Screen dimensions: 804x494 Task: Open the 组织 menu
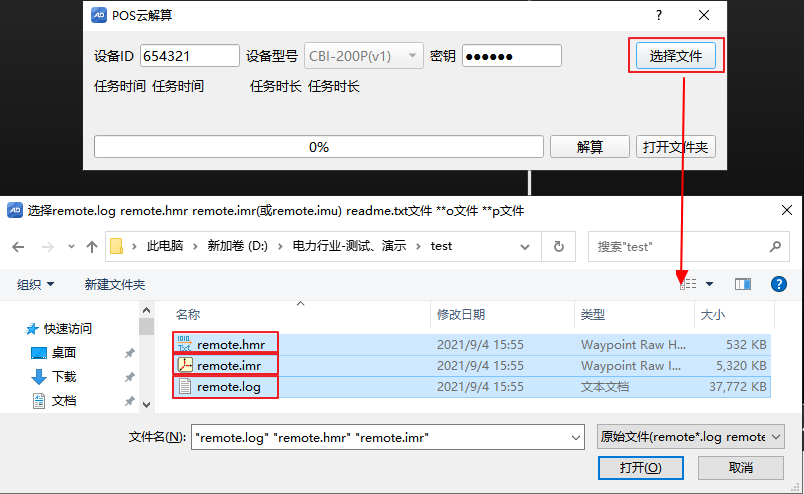(x=35, y=284)
